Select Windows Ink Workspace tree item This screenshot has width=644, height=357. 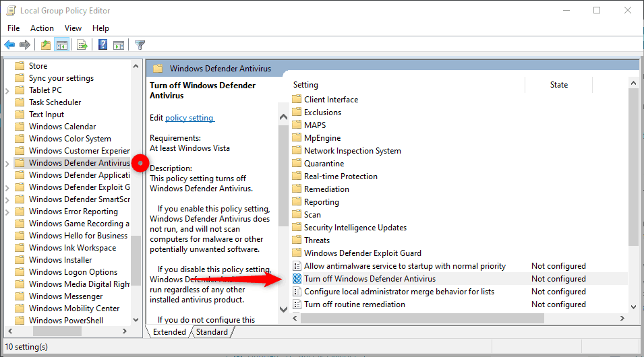tap(72, 248)
